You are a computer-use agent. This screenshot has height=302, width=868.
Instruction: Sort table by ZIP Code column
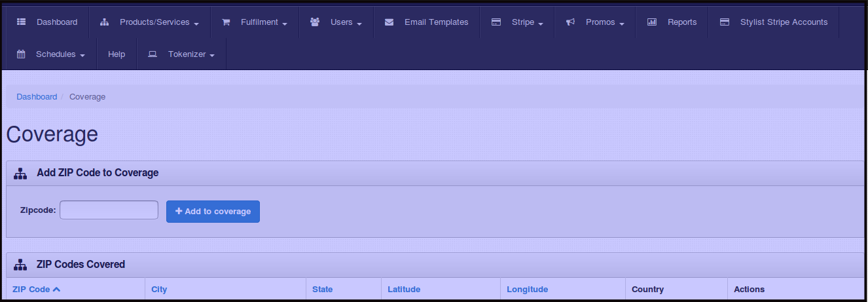click(x=31, y=289)
